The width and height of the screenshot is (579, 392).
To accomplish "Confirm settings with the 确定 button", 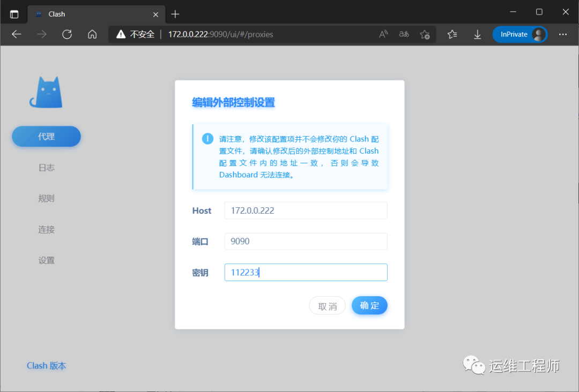I will [x=369, y=305].
